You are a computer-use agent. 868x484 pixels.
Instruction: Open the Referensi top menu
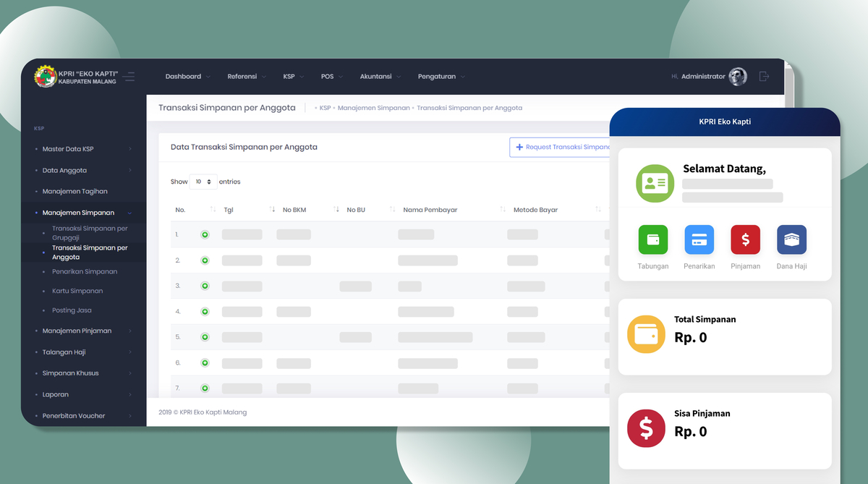(246, 77)
